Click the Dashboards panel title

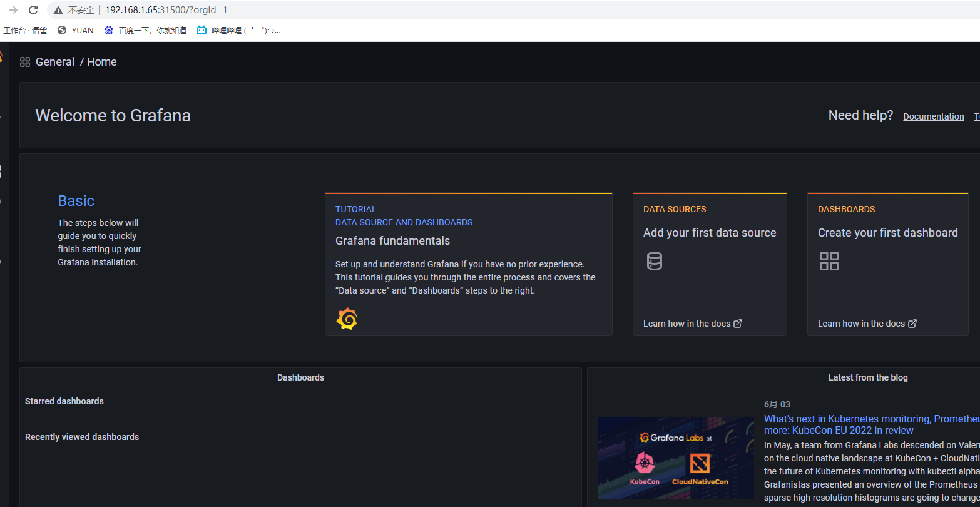(301, 377)
